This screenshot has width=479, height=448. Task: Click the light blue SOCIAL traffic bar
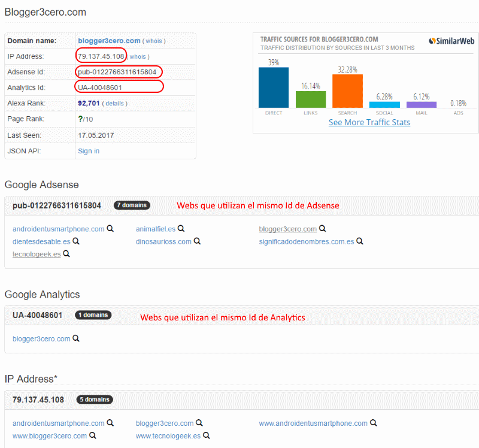pyautogui.click(x=384, y=104)
